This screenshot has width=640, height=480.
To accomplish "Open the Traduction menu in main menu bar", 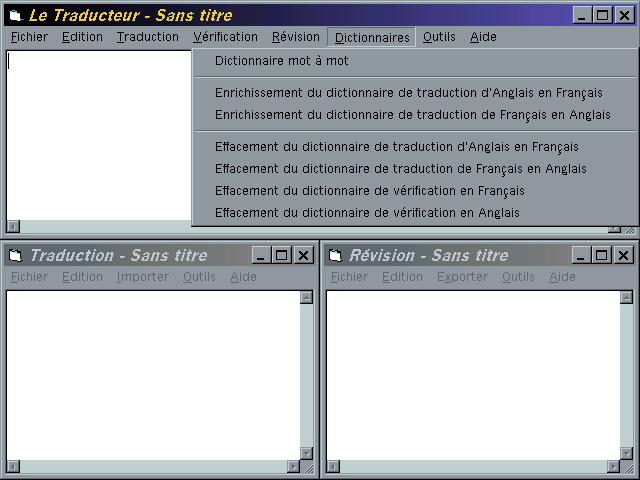I will 148,37.
